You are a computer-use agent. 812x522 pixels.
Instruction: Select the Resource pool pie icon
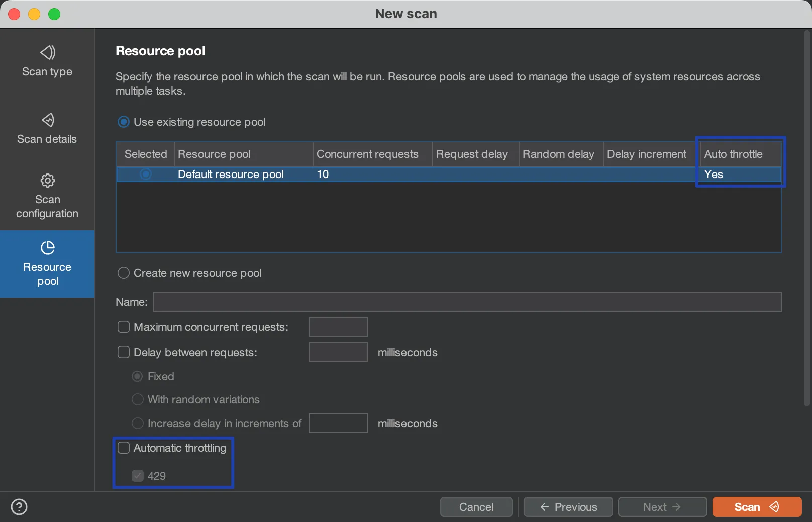[x=47, y=248]
